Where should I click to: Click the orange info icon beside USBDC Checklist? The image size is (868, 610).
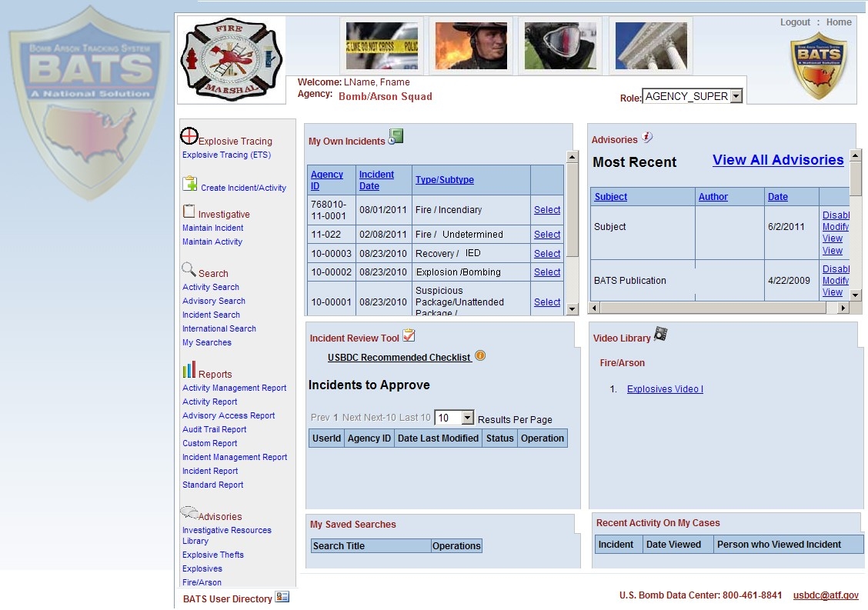tap(480, 355)
